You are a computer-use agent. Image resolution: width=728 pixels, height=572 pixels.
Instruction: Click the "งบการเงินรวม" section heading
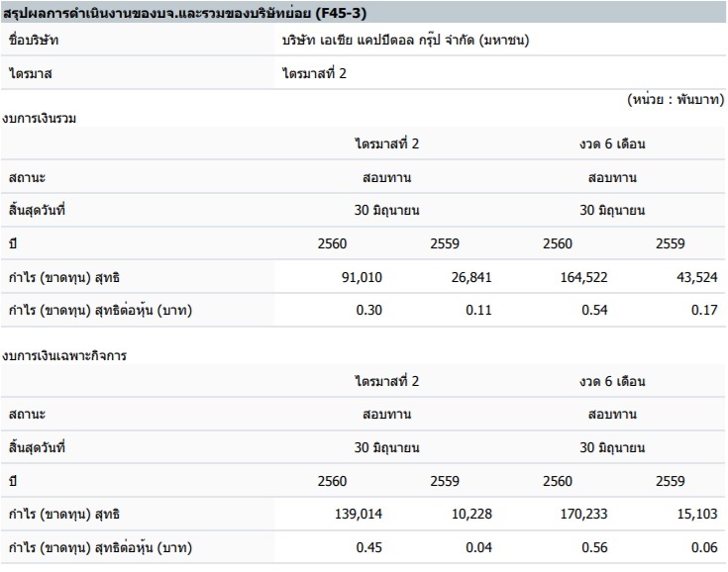[39, 119]
